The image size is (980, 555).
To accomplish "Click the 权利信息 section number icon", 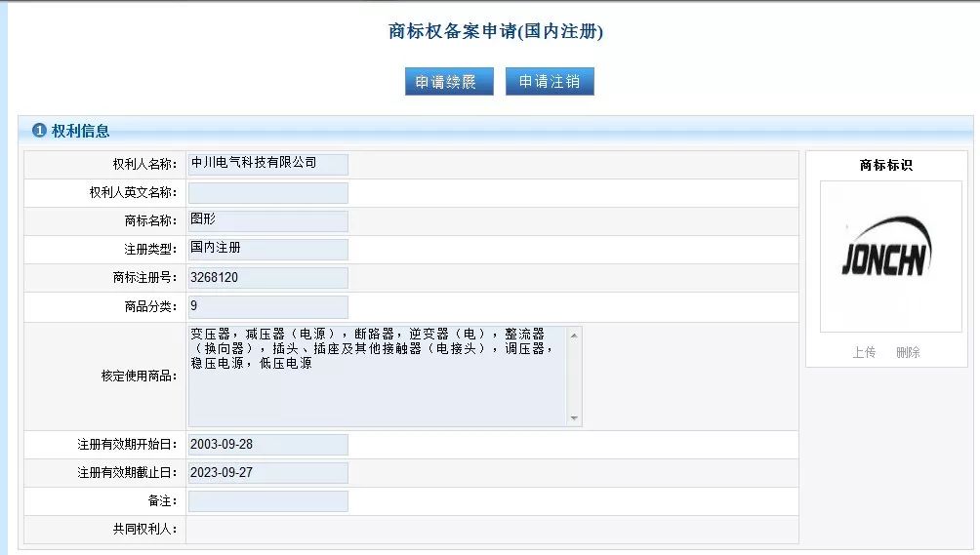I will point(39,131).
